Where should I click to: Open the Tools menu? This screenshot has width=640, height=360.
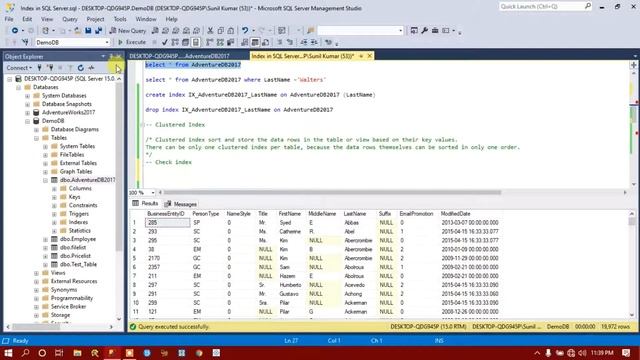[120, 19]
